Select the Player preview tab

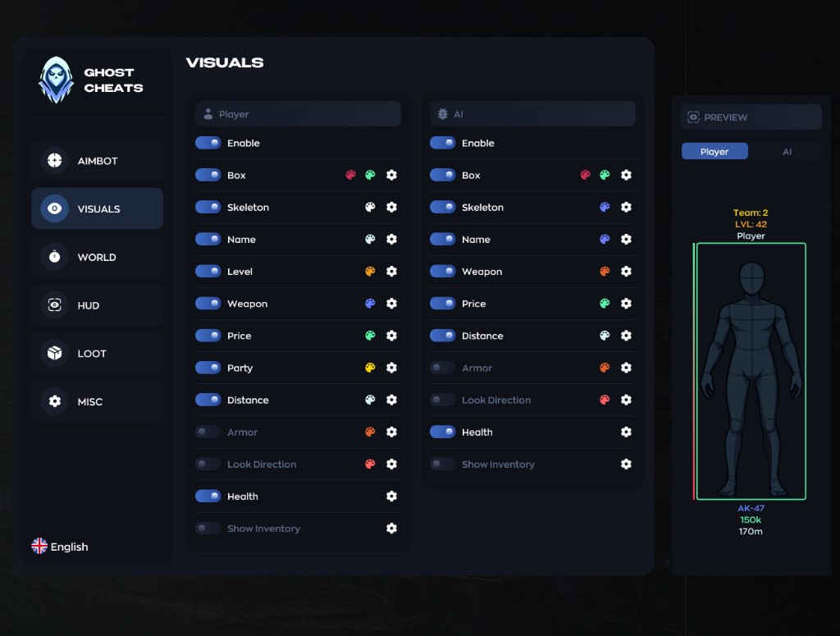[714, 152]
